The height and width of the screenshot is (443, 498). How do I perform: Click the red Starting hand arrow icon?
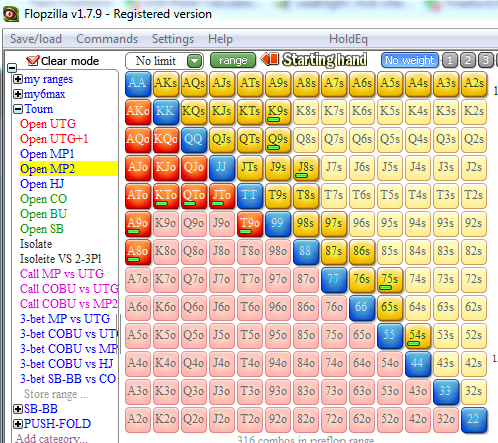point(270,60)
